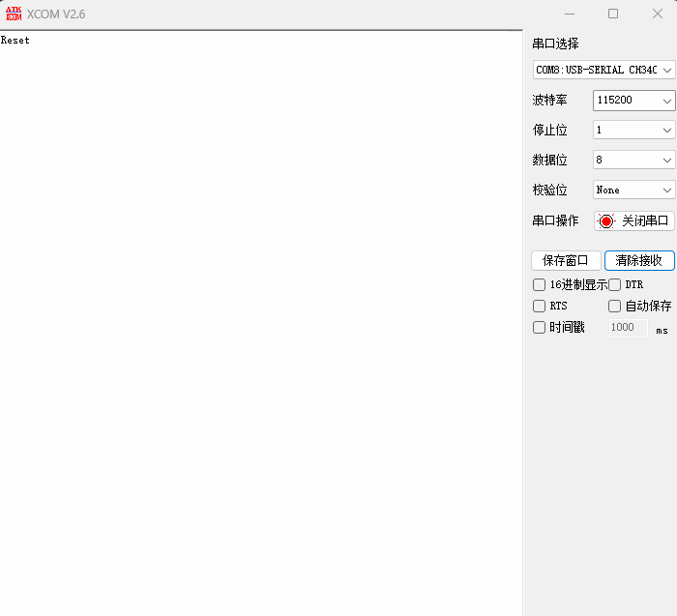Image resolution: width=677 pixels, height=616 pixels.
Task: Click the 保存窗口 save window button
Action: tap(566, 260)
